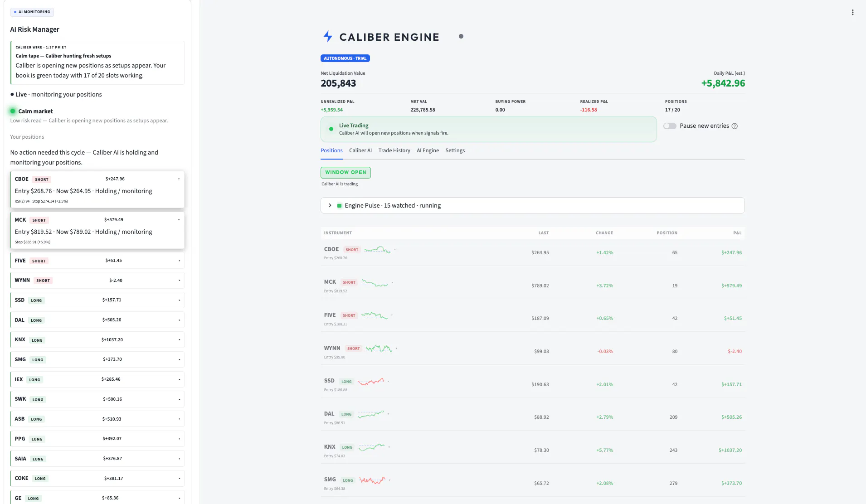Expand the Engine Pulse section chevron
This screenshot has height=504, width=866.
tap(330, 205)
